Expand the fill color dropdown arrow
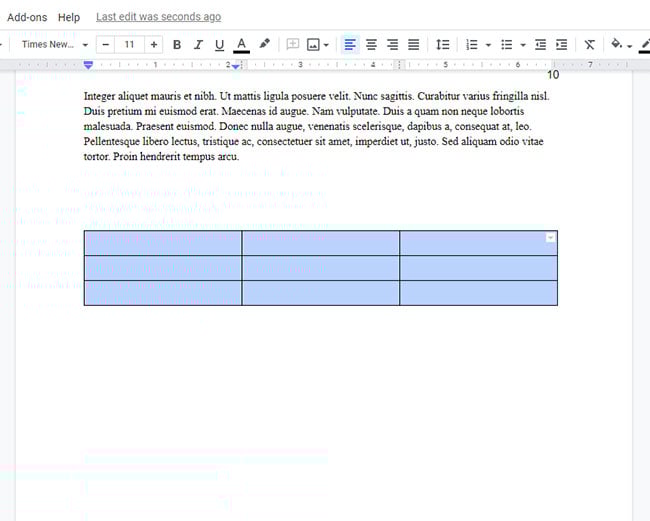The width and height of the screenshot is (650, 521). click(x=629, y=46)
